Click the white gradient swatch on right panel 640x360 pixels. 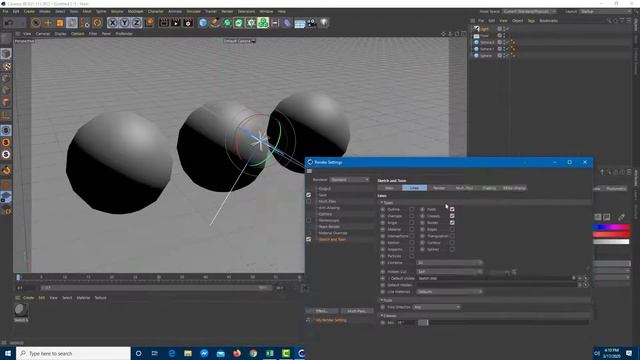pyautogui.click(x=611, y=242)
